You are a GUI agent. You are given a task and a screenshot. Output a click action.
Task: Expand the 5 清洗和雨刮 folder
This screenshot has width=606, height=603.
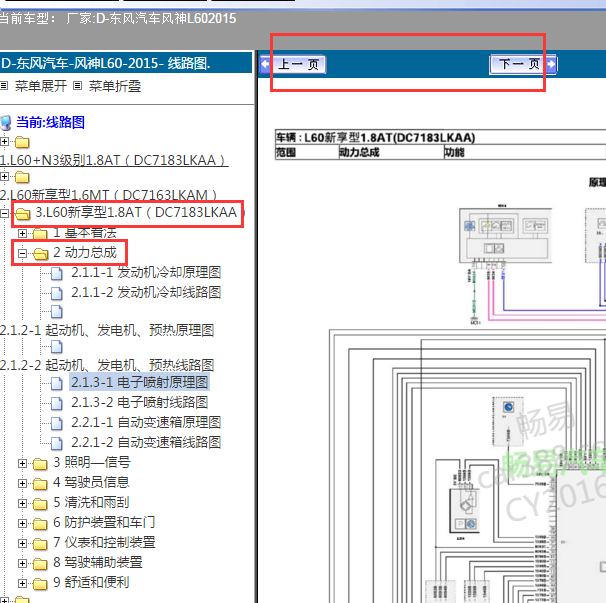[22, 504]
